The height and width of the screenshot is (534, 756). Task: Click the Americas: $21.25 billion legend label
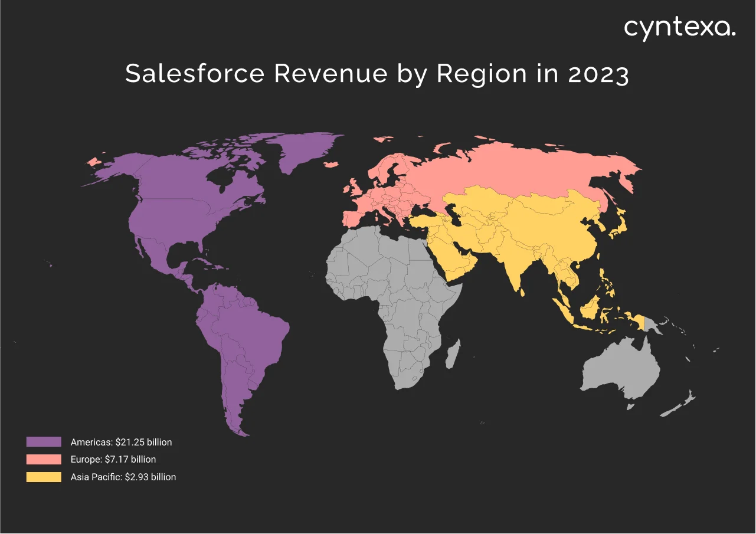(x=120, y=442)
